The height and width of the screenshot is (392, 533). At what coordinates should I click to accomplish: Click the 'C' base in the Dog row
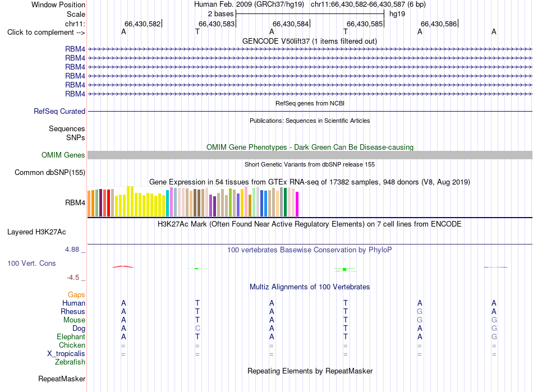pyautogui.click(x=197, y=329)
